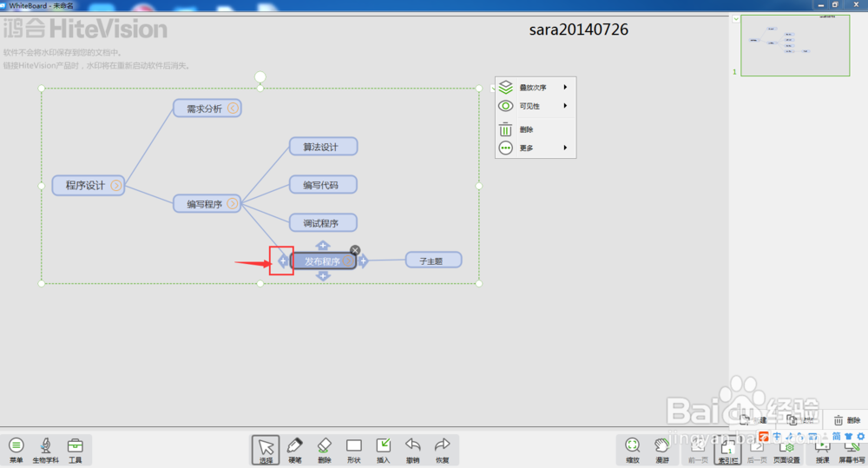Image resolution: width=868 pixels, height=468 pixels.
Task: Go to 前一页 previous page
Action: point(698,451)
